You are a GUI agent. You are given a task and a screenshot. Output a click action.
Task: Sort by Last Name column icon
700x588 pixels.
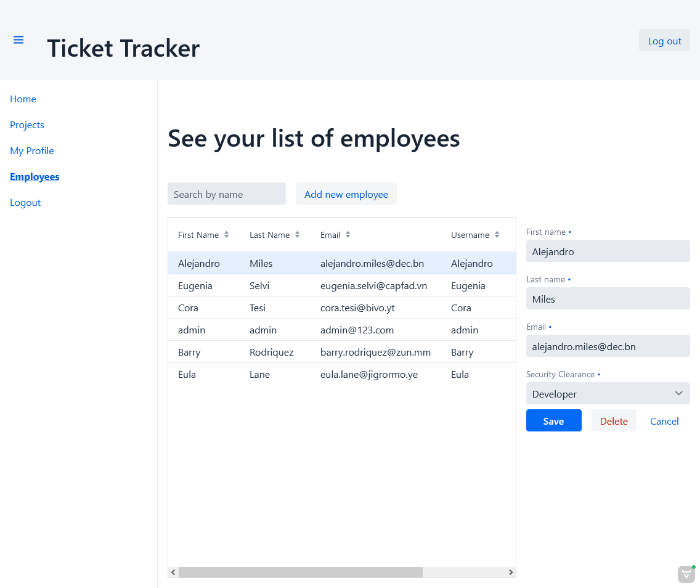[x=298, y=235]
